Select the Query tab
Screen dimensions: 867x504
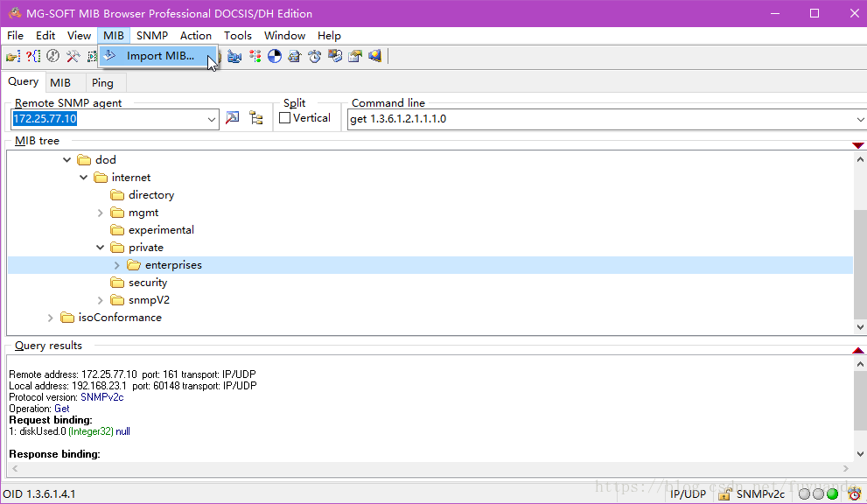(x=24, y=81)
